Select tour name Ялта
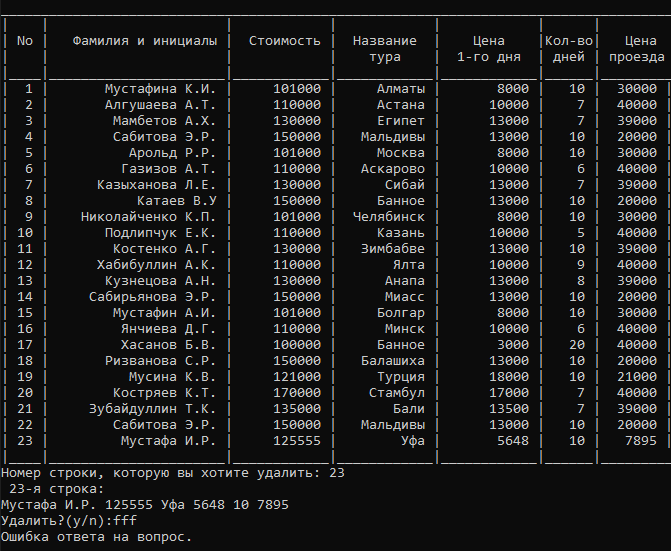This screenshot has height=551, width=671. point(409,265)
